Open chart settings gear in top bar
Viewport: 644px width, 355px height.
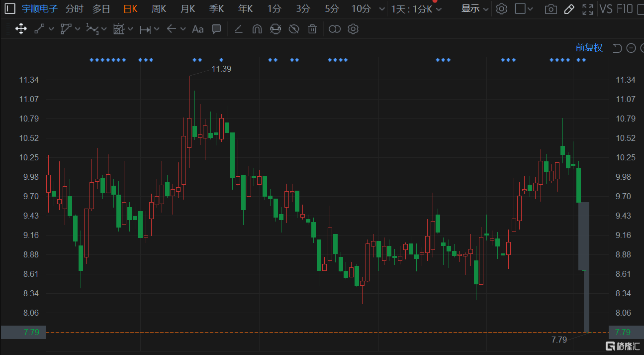pos(502,8)
